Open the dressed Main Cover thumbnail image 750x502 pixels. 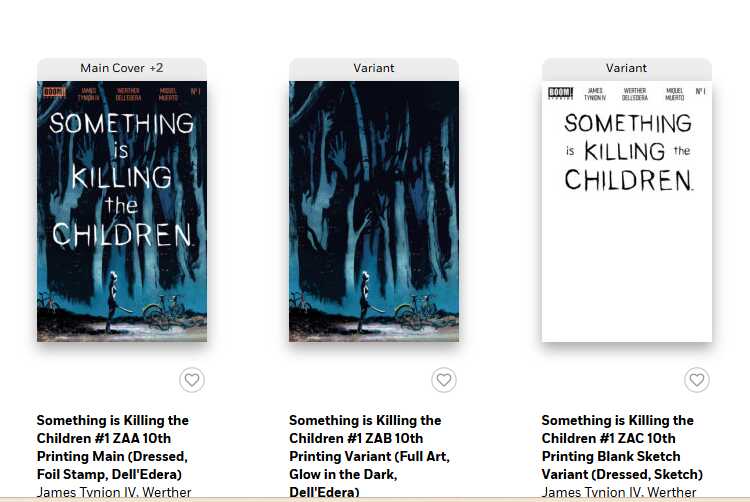click(x=122, y=211)
